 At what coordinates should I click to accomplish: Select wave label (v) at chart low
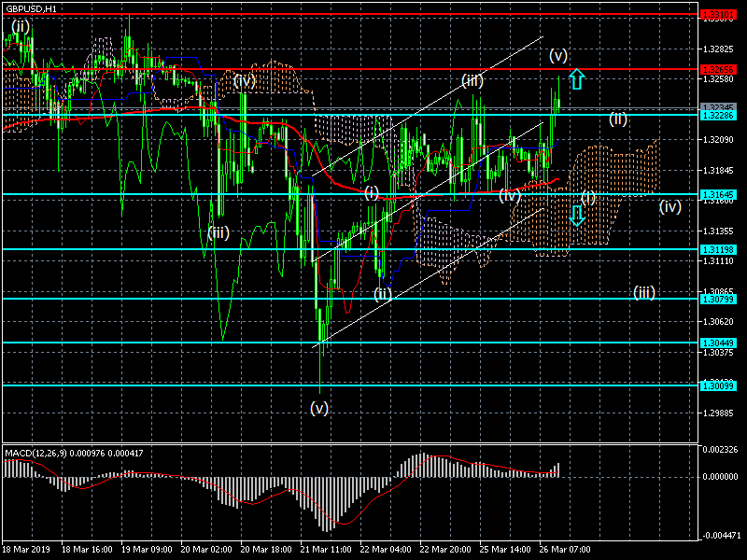coord(319,408)
